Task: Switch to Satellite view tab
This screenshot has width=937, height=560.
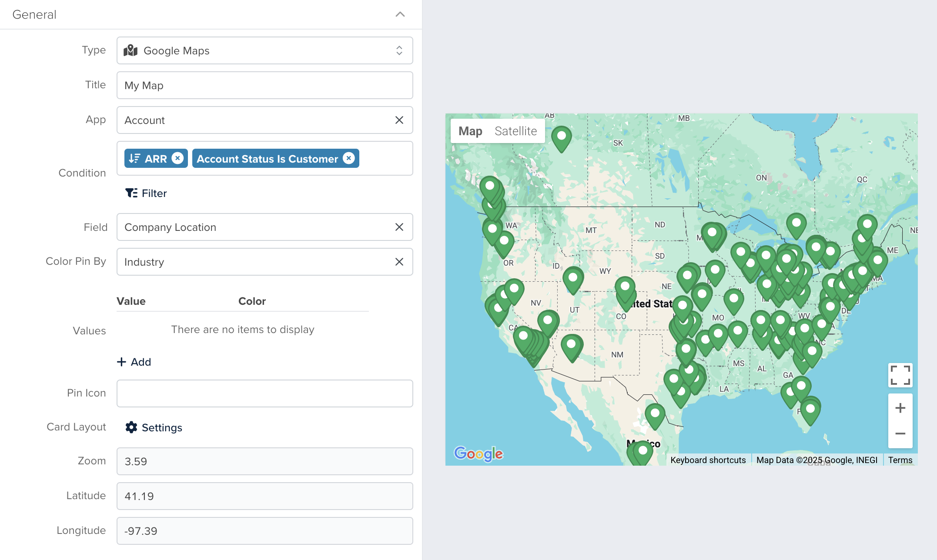Action: pyautogui.click(x=515, y=131)
